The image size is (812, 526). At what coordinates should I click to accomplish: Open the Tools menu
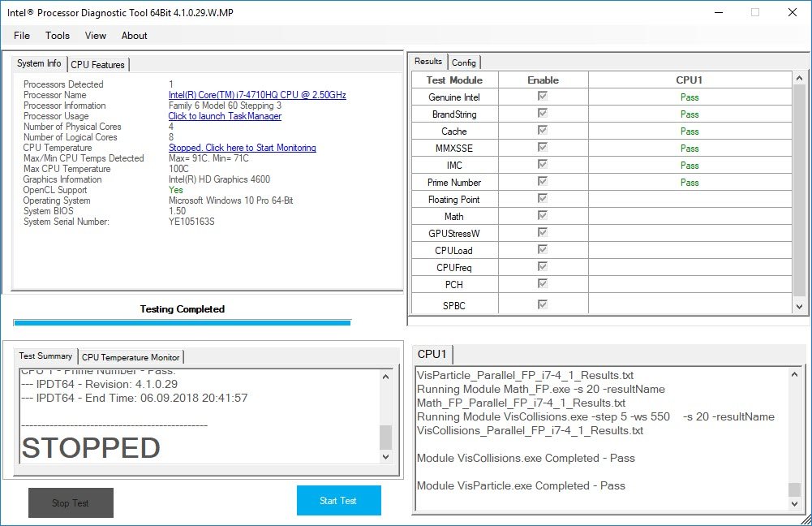58,35
